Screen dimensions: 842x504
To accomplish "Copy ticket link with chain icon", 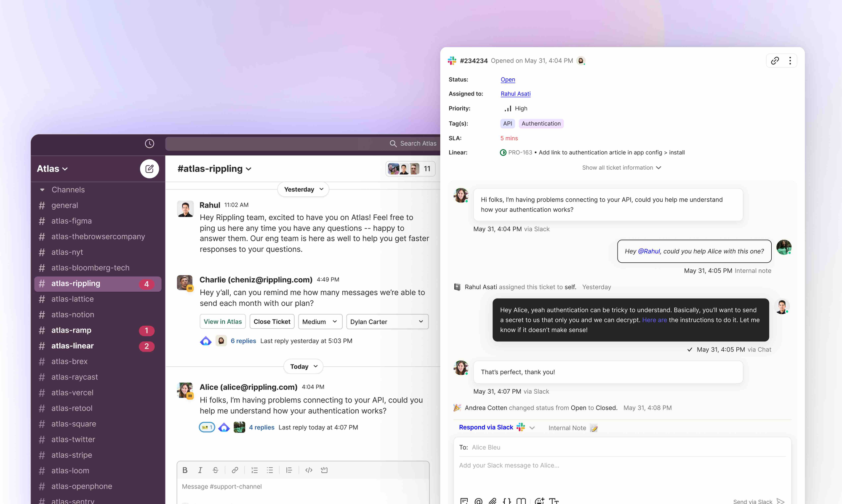I will [775, 61].
